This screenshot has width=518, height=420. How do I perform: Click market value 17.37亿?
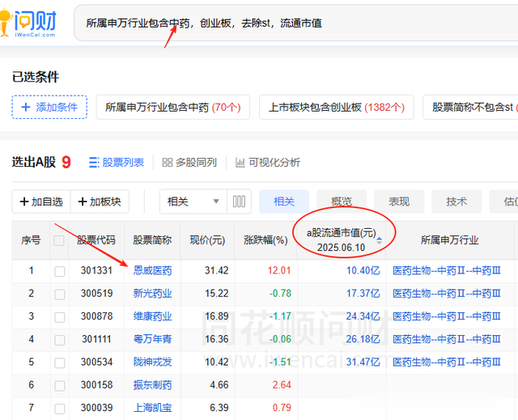[363, 293]
